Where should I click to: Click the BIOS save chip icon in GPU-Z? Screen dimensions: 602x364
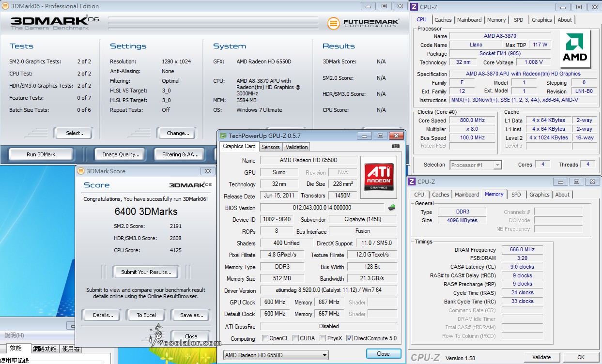[x=392, y=208]
